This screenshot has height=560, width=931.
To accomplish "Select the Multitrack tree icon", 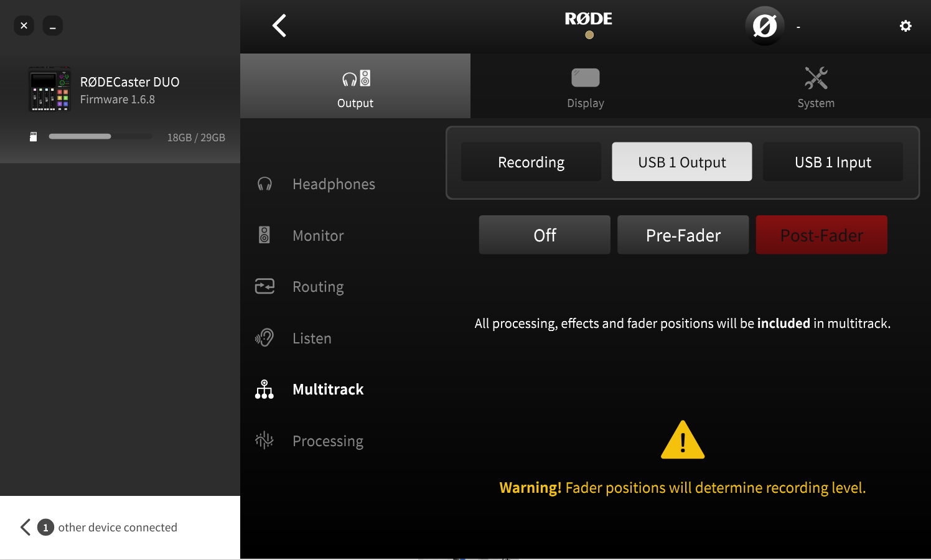I will [264, 390].
